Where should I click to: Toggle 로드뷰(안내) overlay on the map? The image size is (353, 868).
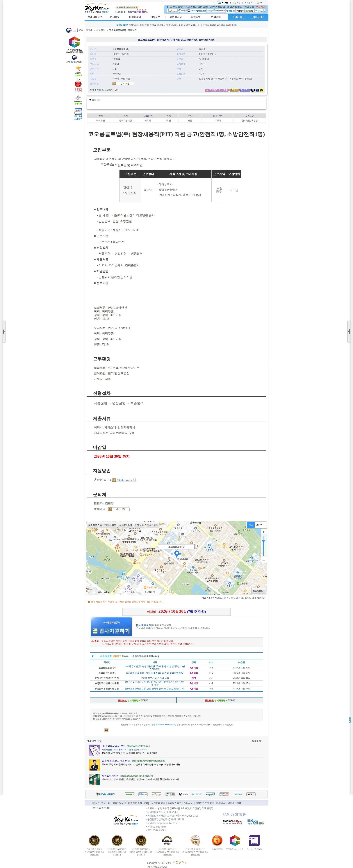[126, 525]
